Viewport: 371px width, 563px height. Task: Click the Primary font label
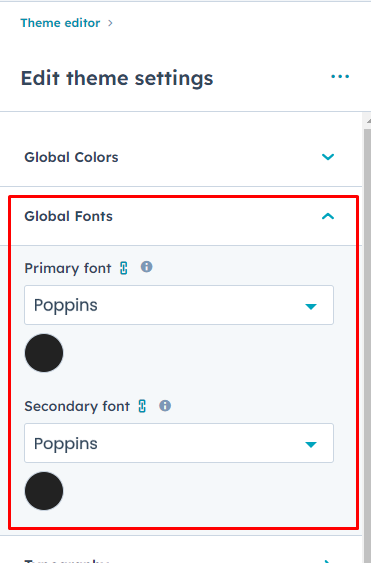68,268
